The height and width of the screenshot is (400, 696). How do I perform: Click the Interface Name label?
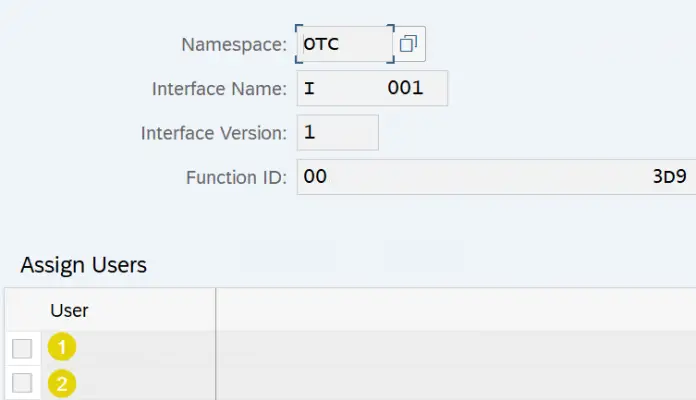(220, 88)
